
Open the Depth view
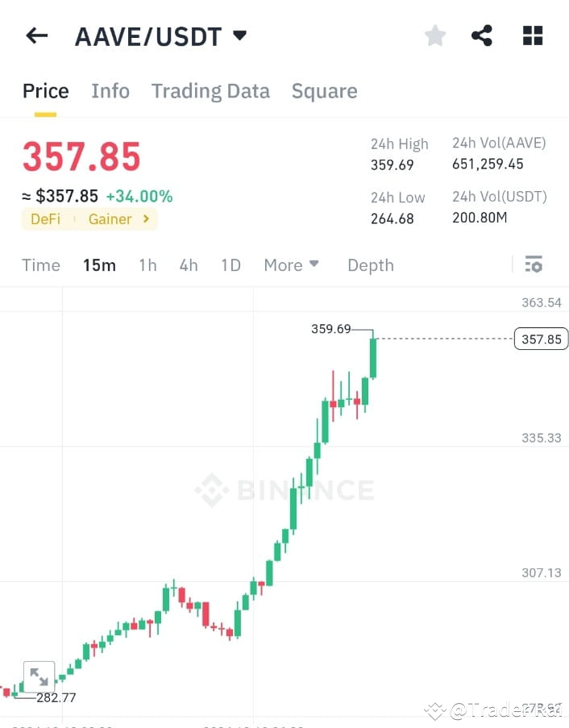tap(370, 264)
